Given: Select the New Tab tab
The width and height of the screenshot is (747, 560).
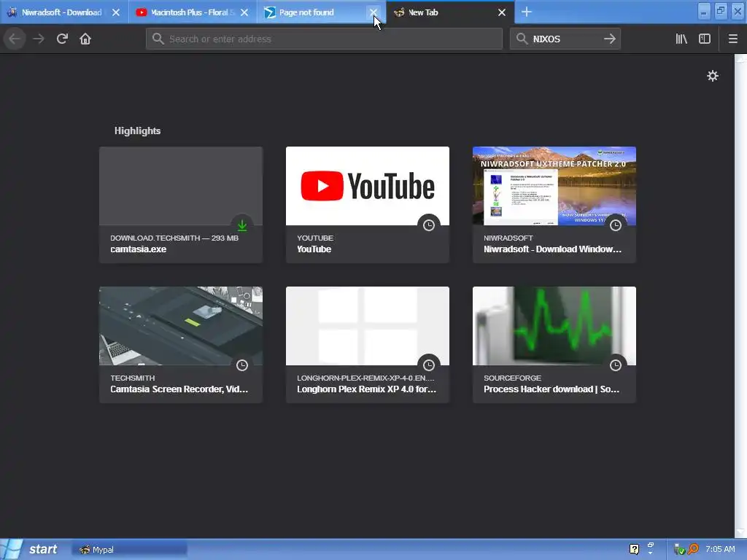Looking at the screenshot, I should pos(450,12).
